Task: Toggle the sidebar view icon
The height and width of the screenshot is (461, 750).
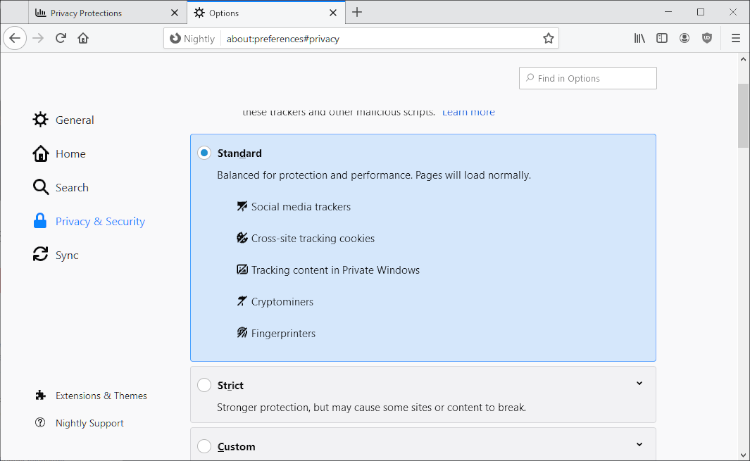Action: click(662, 38)
